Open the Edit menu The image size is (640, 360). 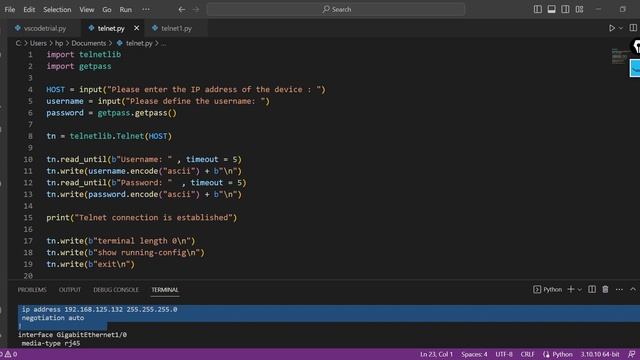(x=29, y=9)
